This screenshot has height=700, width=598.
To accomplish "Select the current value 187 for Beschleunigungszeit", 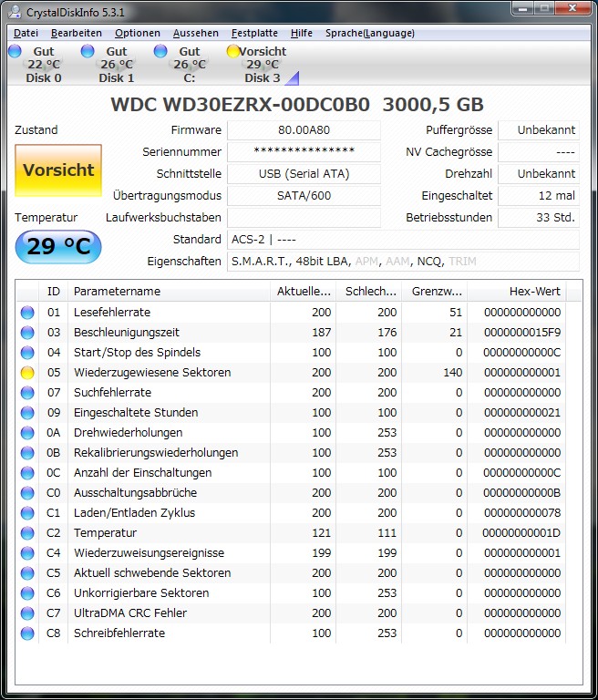I will point(322,332).
